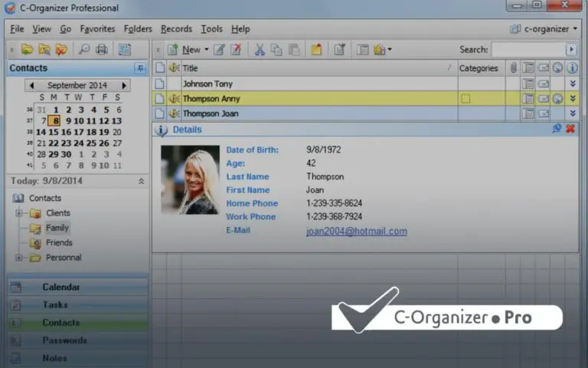Image resolution: width=588 pixels, height=368 pixels.
Task: Click the open database folder icon
Action: tap(27, 49)
